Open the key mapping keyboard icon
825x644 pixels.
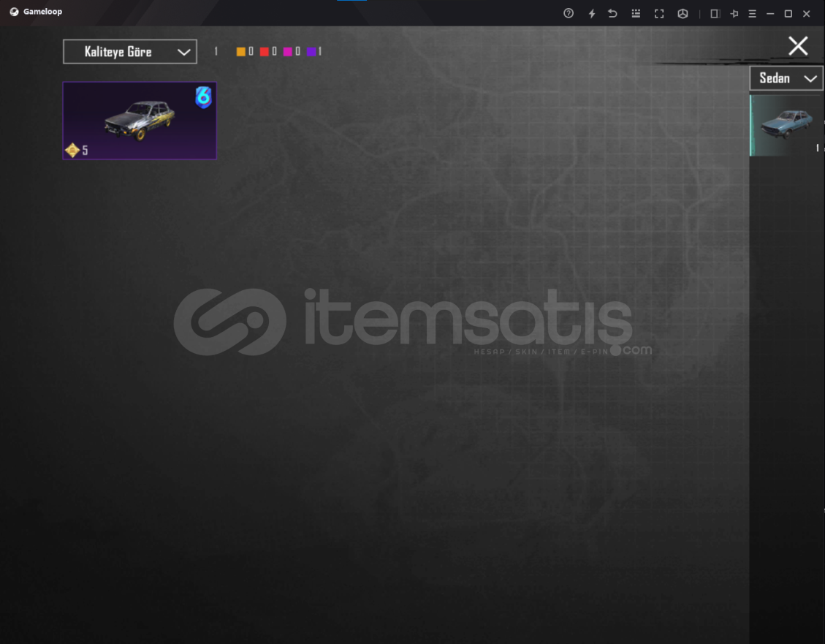pos(636,13)
